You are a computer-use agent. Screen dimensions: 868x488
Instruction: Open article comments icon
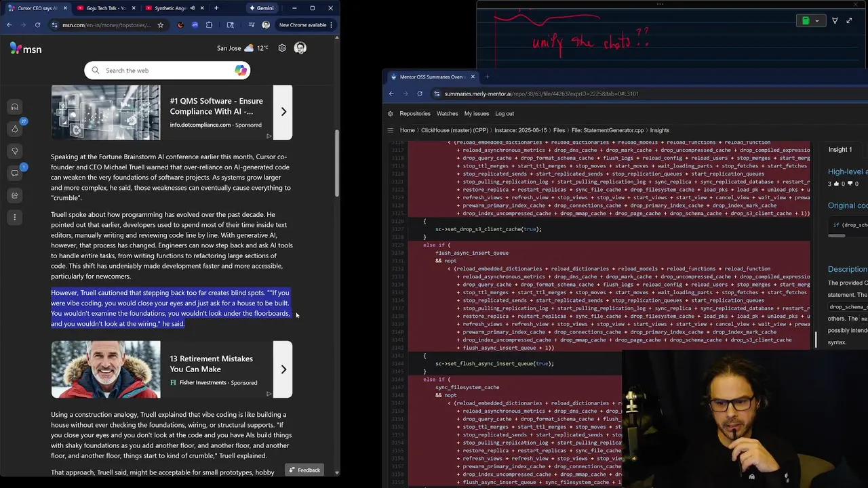click(x=15, y=173)
